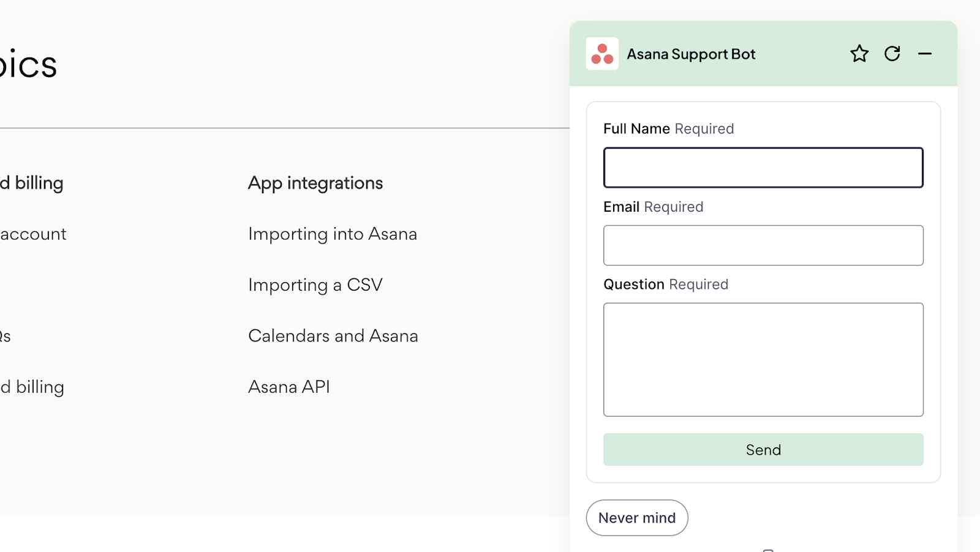Click the Question text area
Image resolution: width=980 pixels, height=552 pixels.
click(763, 360)
